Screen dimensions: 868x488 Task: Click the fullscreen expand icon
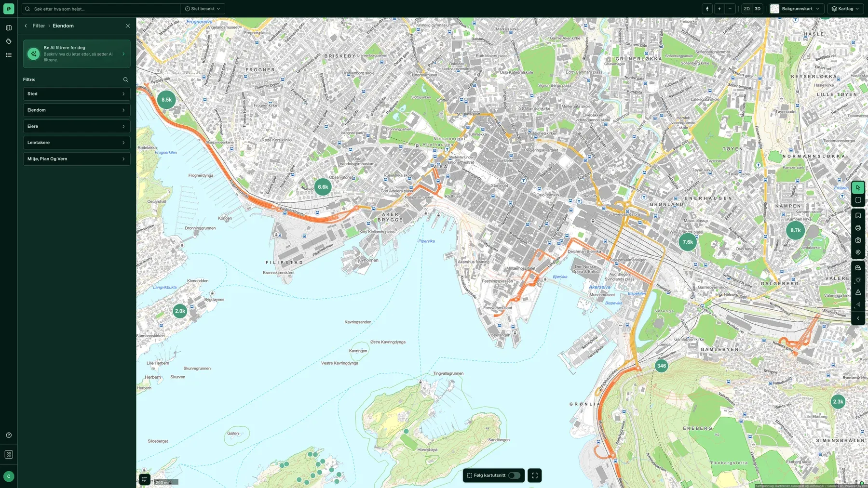pos(535,475)
